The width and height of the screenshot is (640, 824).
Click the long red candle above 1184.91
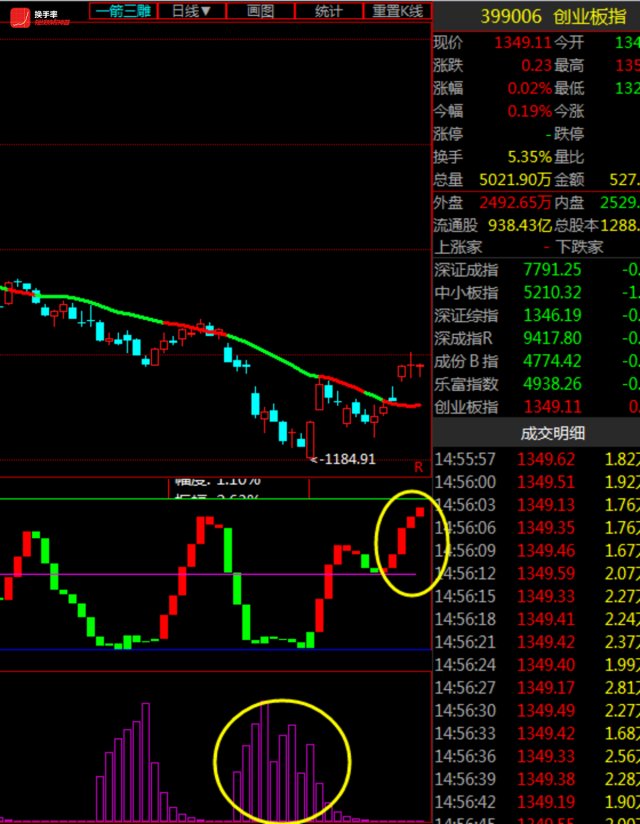[311, 439]
